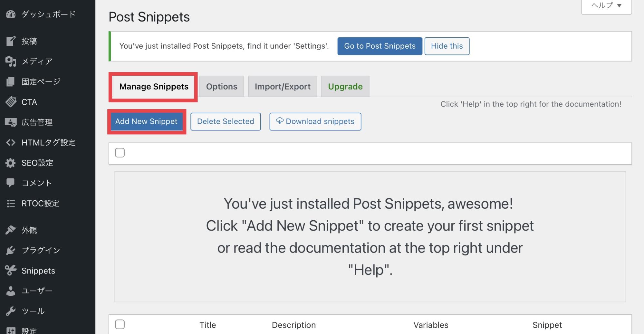Click the 設定 sliders icon
644x334 pixels.
pos(11,330)
